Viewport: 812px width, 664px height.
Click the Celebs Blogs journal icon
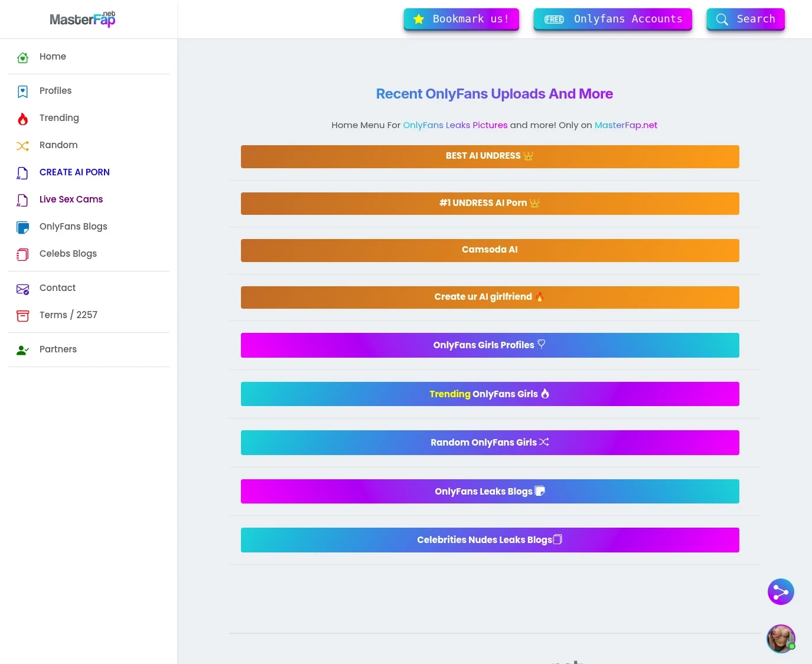pos(22,254)
